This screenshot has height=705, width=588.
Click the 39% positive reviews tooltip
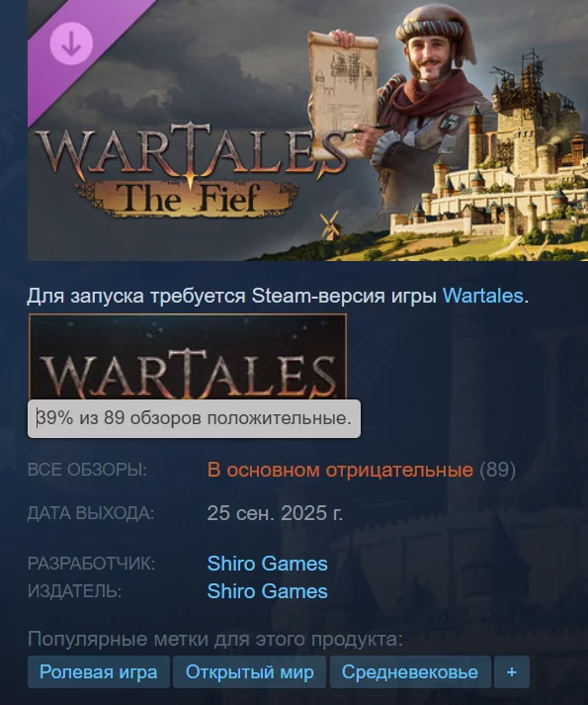click(x=194, y=418)
